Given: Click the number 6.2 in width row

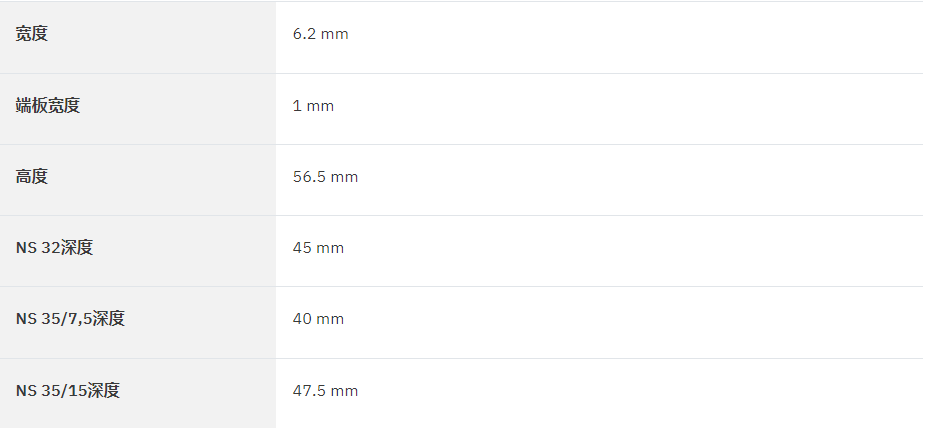Looking at the screenshot, I should (304, 34).
